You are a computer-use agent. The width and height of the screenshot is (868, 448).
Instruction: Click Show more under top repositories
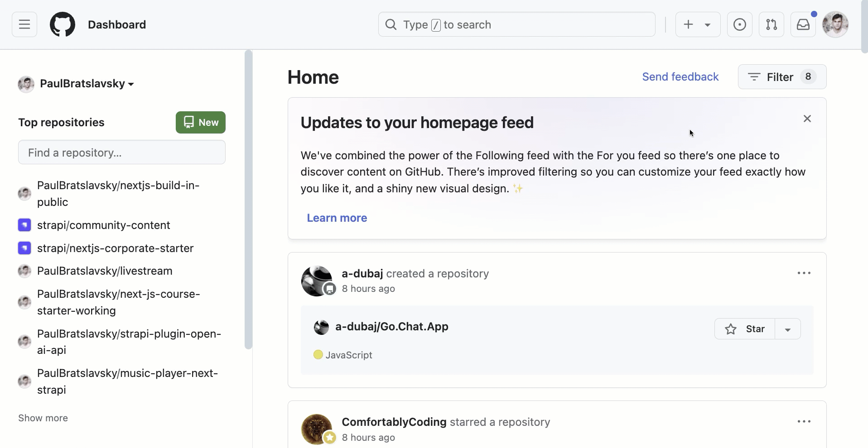pos(43,418)
